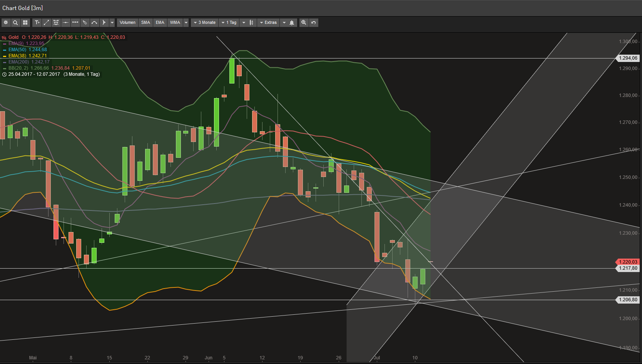The image size is (642, 364).
Task: Click the magnifier search icon in toolbar
Action: (15, 23)
